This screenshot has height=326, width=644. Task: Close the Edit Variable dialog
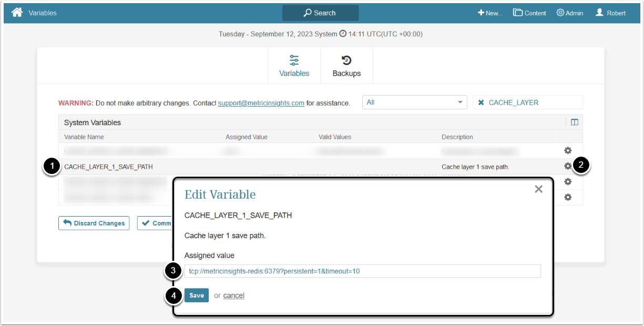click(538, 189)
